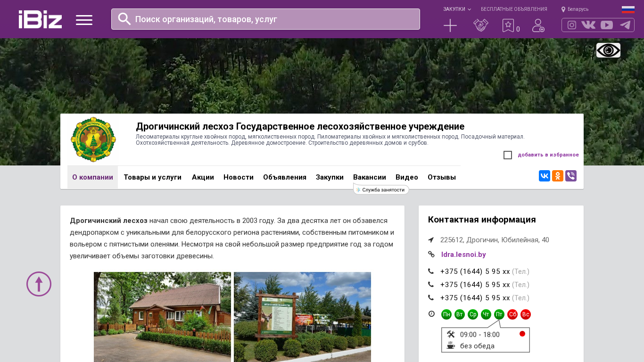Switch to Товары и услуги tab
644x362 pixels.
coord(152,177)
